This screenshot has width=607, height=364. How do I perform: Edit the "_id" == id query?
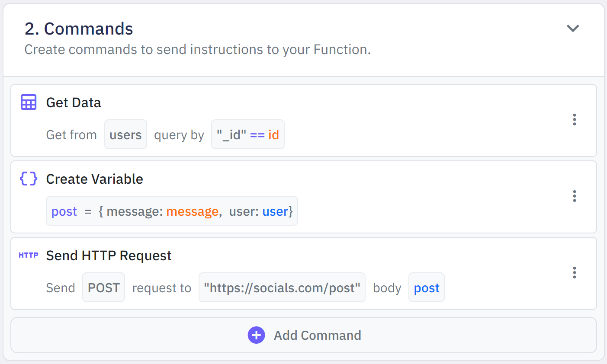pos(247,134)
